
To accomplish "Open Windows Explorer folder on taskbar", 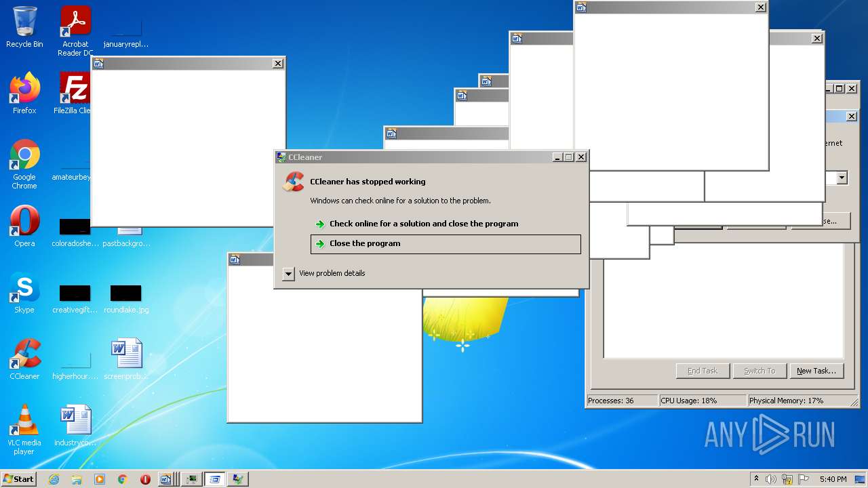I will coord(77,479).
